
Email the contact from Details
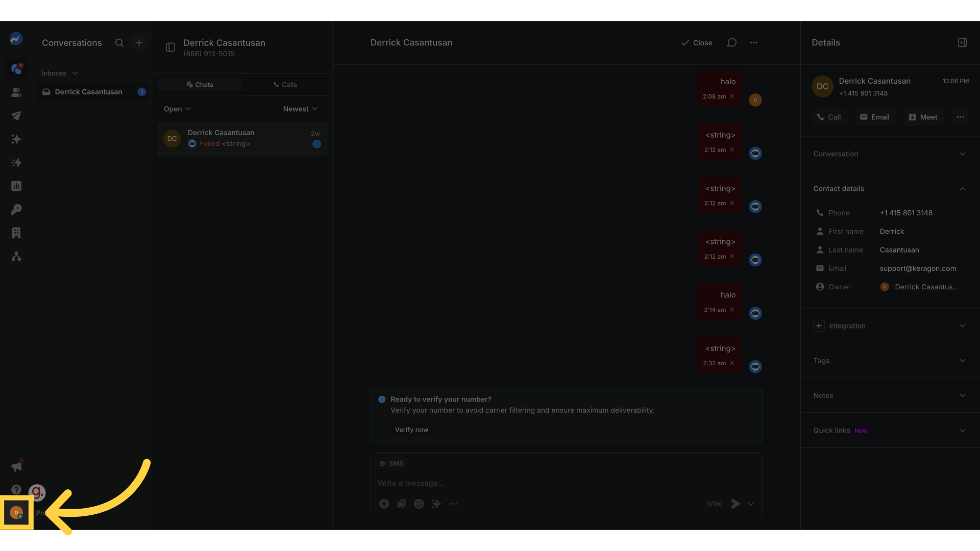[875, 117]
